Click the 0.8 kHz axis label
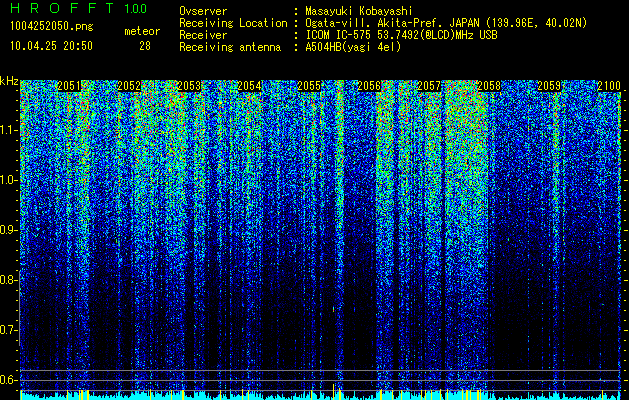Viewport: 629px width, 400px height. (8, 280)
